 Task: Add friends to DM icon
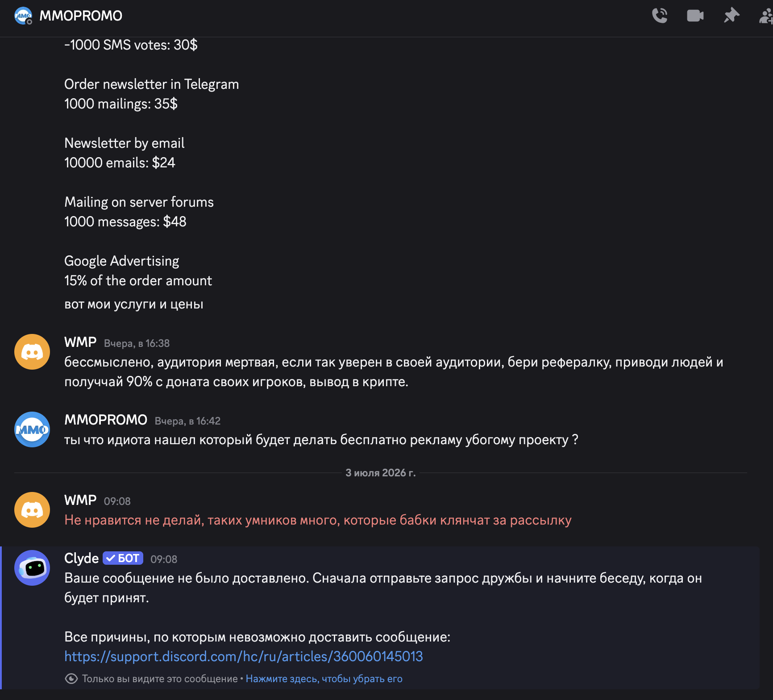click(766, 16)
